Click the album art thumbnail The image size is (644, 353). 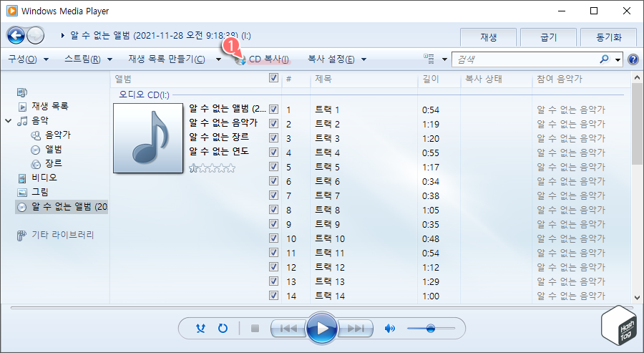[x=148, y=138]
